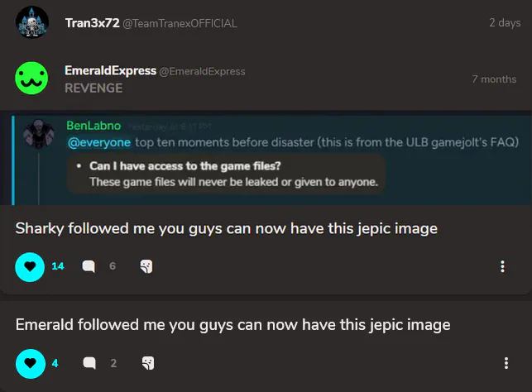Visit the @TeamTranexOFFICIAL handle

tap(180, 24)
